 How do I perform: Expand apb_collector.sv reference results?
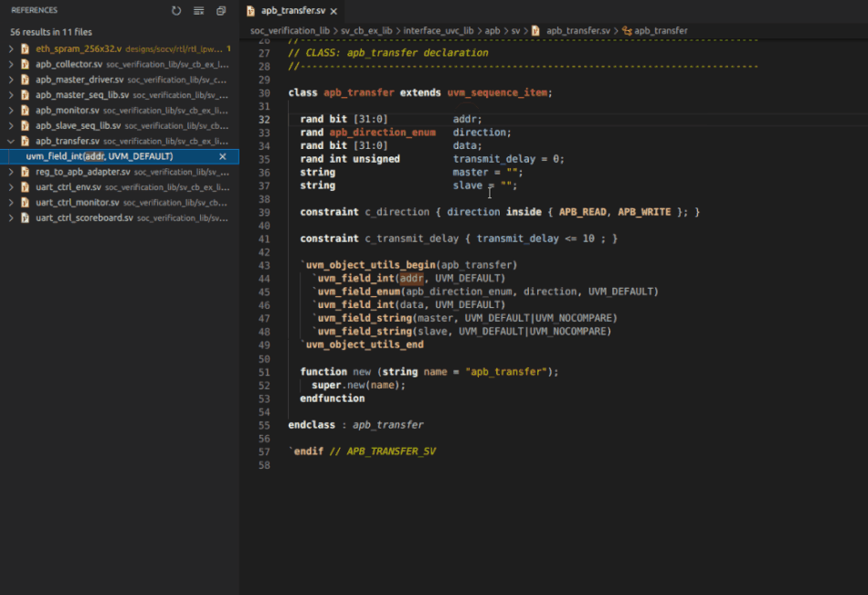click(11, 65)
